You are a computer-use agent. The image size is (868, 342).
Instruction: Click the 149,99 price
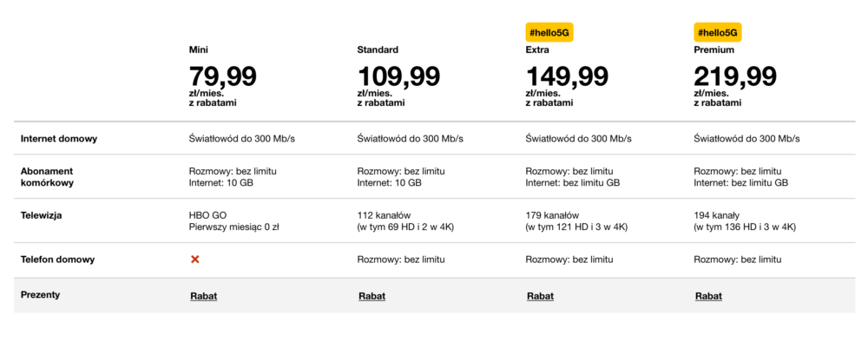567,76
